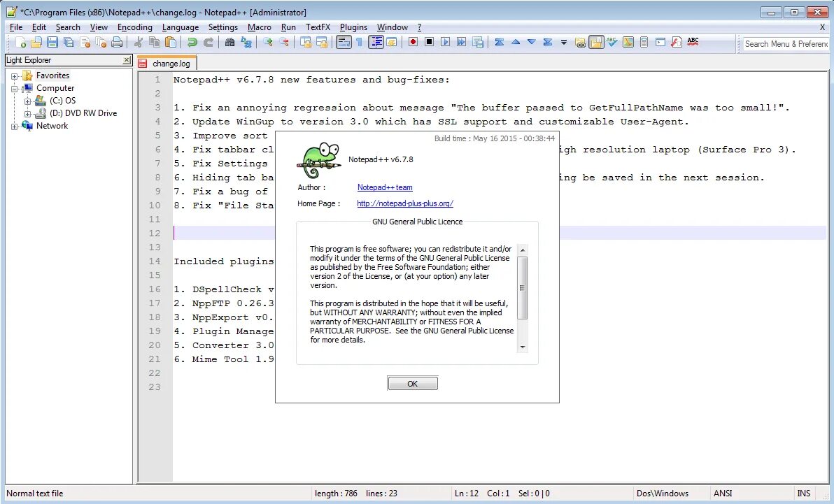The width and height of the screenshot is (834, 504).
Task: Click the user defined language icon
Action: [x=392, y=42]
